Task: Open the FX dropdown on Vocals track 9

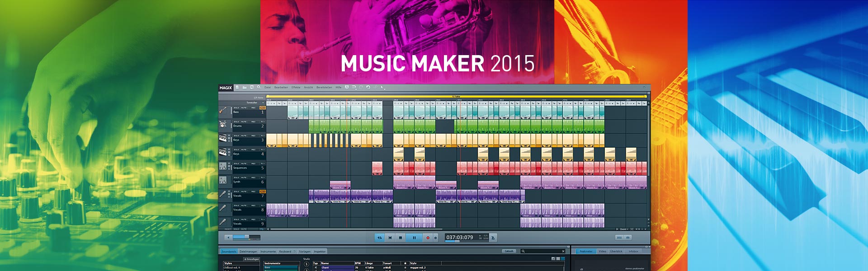Action: click(x=263, y=220)
